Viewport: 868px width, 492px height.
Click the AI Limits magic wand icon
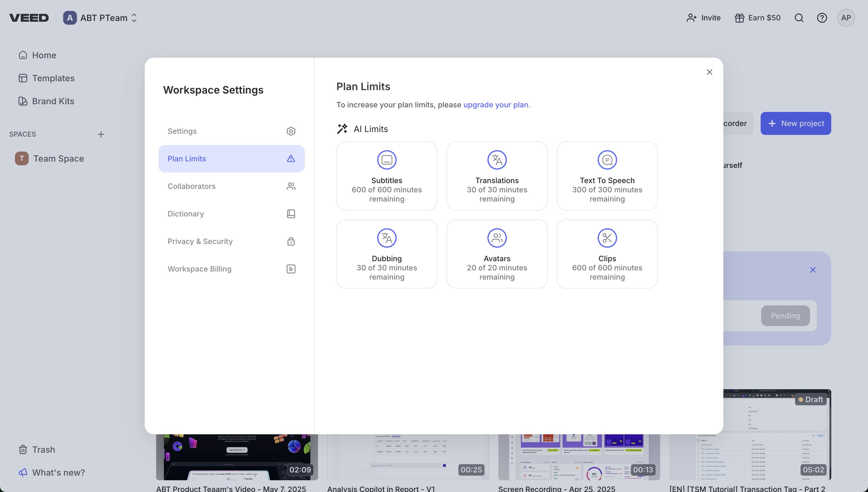click(x=342, y=129)
